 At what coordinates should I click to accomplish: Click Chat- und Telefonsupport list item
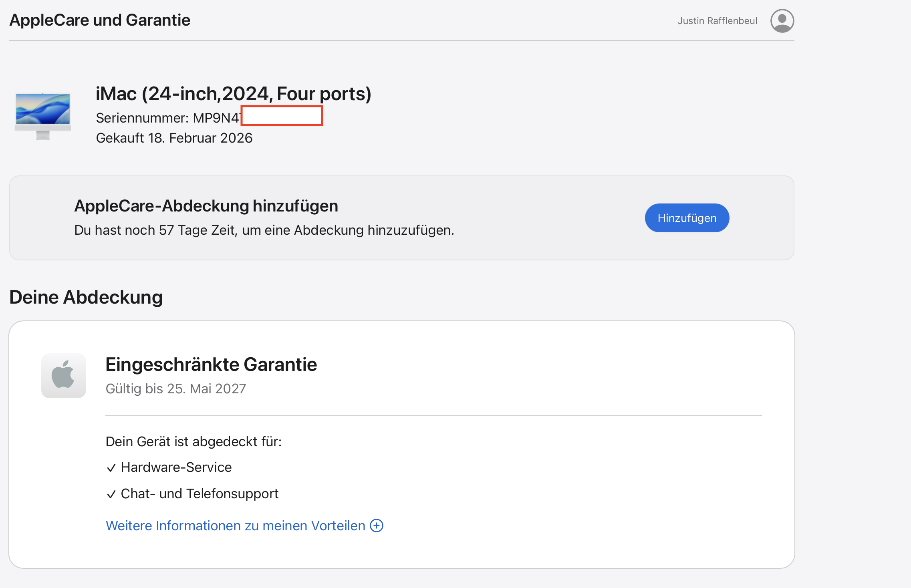click(192, 493)
